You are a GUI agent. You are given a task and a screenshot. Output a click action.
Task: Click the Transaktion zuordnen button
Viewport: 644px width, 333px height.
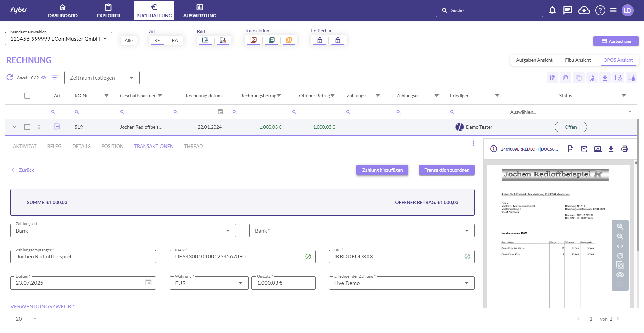point(447,170)
